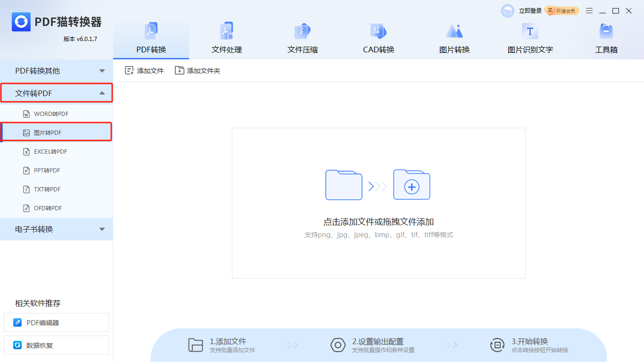The image size is (644, 362).
Task: Click the 添加文件 toolbar button
Action: tap(144, 71)
